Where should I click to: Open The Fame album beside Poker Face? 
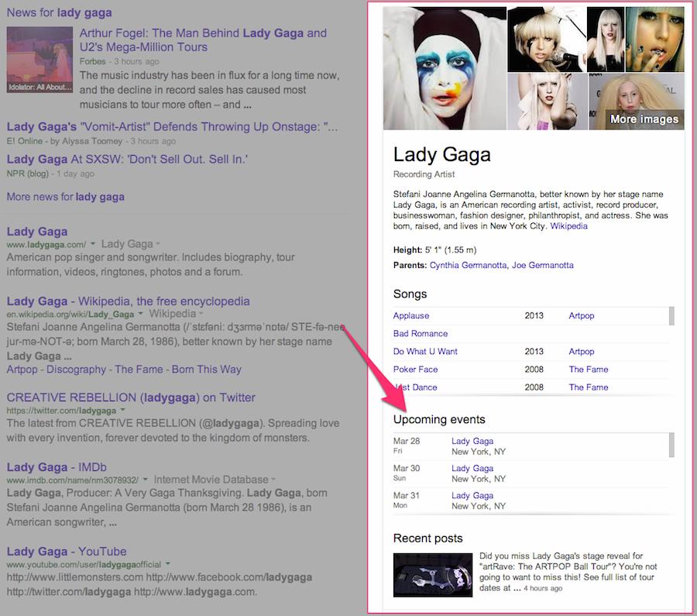click(588, 370)
